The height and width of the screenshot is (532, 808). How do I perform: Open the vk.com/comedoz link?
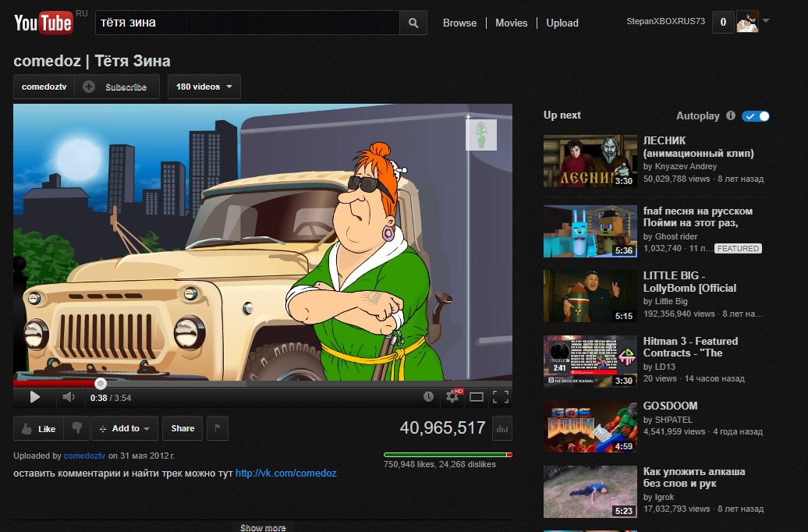(286, 473)
